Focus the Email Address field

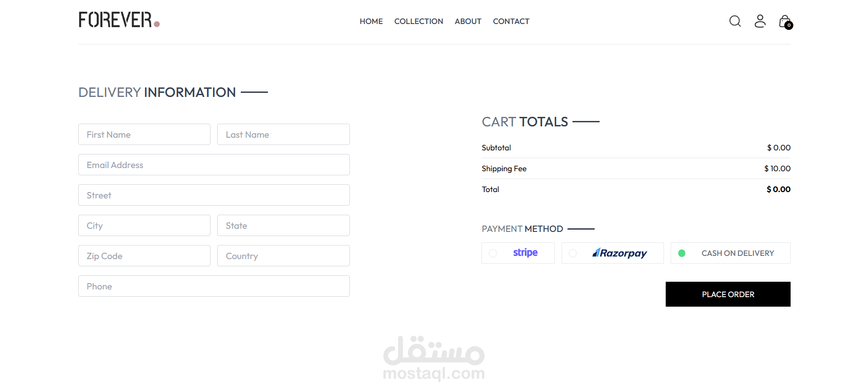click(214, 165)
